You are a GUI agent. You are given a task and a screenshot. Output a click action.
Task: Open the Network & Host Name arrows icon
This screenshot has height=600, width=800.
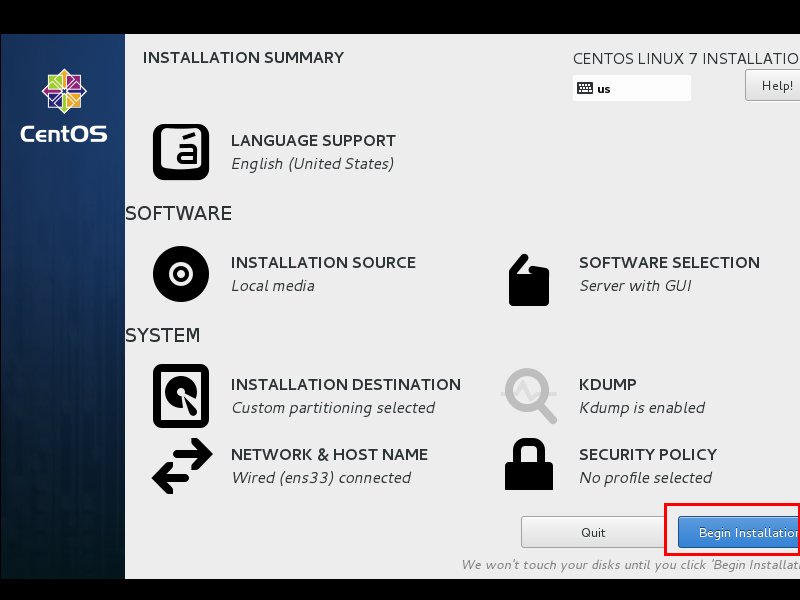click(182, 466)
